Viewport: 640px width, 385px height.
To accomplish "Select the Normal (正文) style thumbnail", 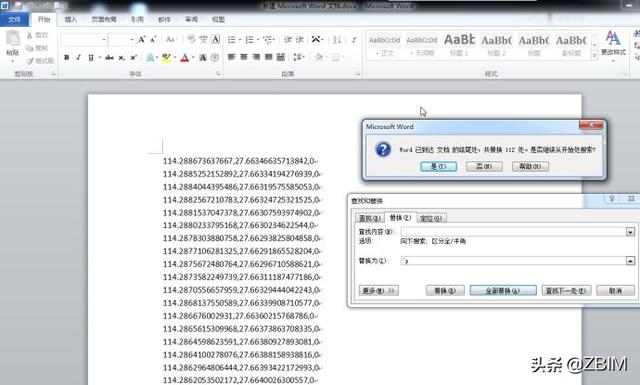I will 384,45.
